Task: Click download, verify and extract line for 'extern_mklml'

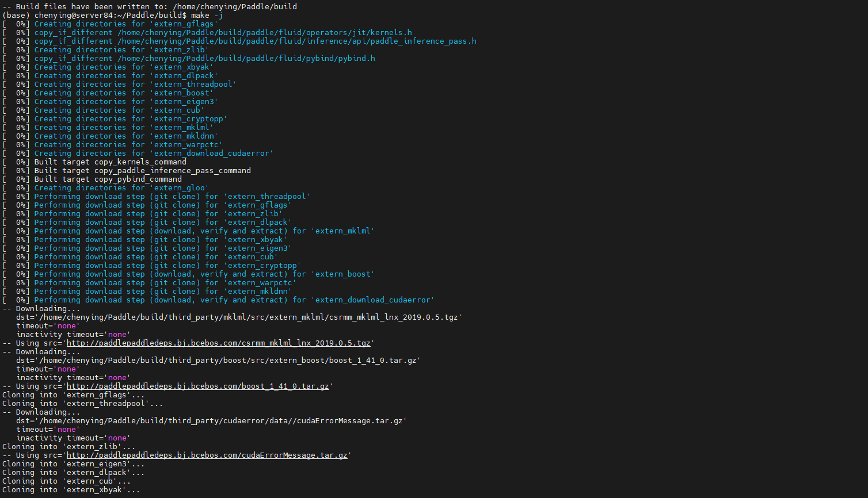Action: point(189,231)
